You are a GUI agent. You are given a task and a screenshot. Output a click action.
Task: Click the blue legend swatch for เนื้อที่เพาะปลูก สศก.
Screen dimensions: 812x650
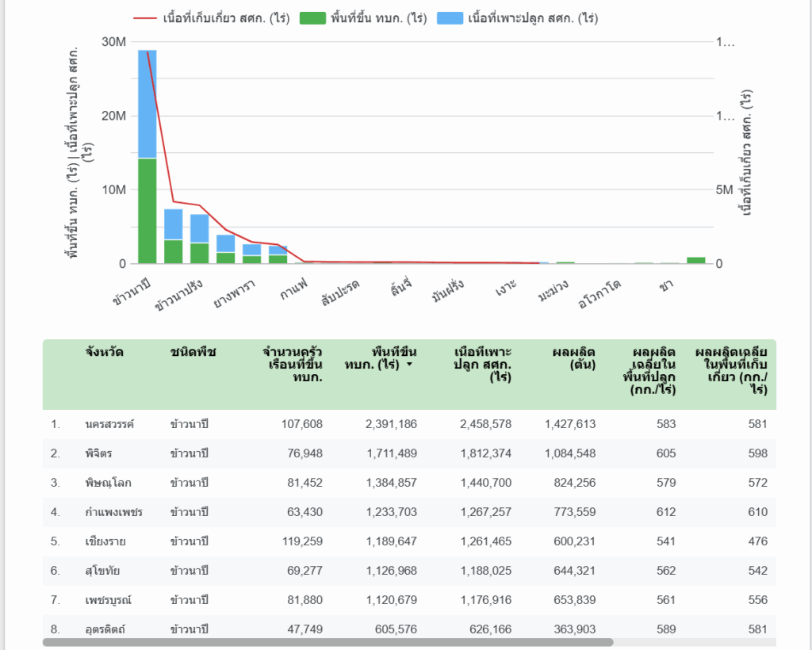451,18
